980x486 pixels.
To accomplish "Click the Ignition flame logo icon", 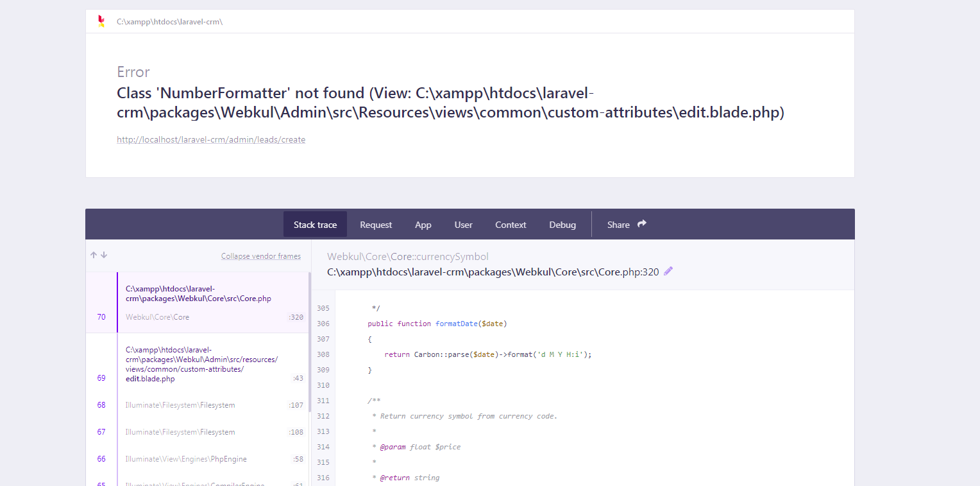I will 101,21.
